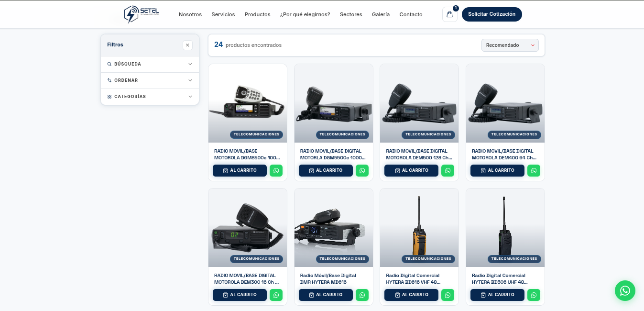644x311 pixels.
Task: Select the ¿Por qué elegirnos? menu item
Action: click(x=305, y=14)
